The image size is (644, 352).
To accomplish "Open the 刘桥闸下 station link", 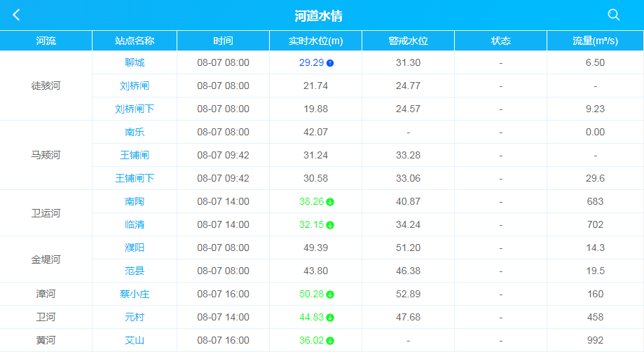I will pos(135,109).
